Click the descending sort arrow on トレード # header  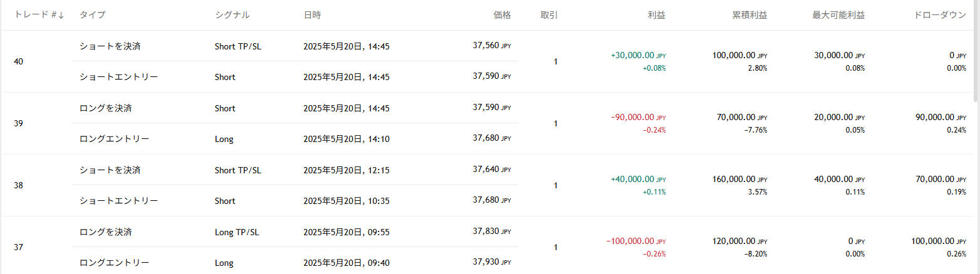tap(61, 15)
